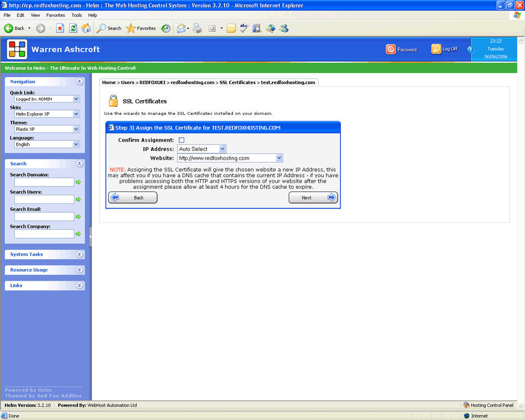Click the Messenger people icon
525x420 pixels.
(284, 28)
